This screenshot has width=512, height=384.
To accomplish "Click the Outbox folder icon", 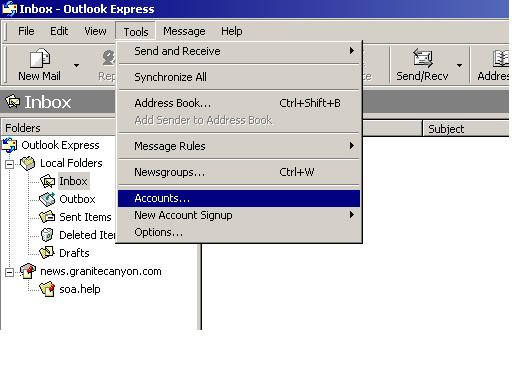I will tap(47, 199).
